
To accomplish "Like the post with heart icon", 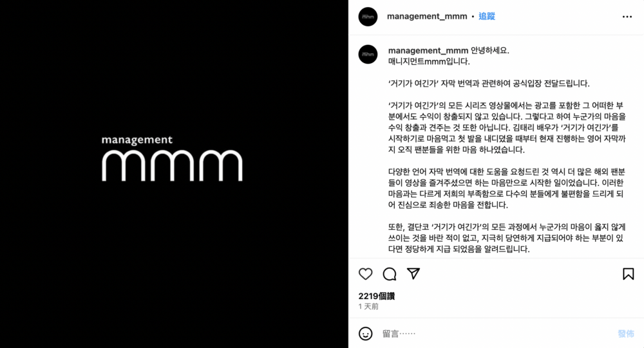I will coord(365,274).
